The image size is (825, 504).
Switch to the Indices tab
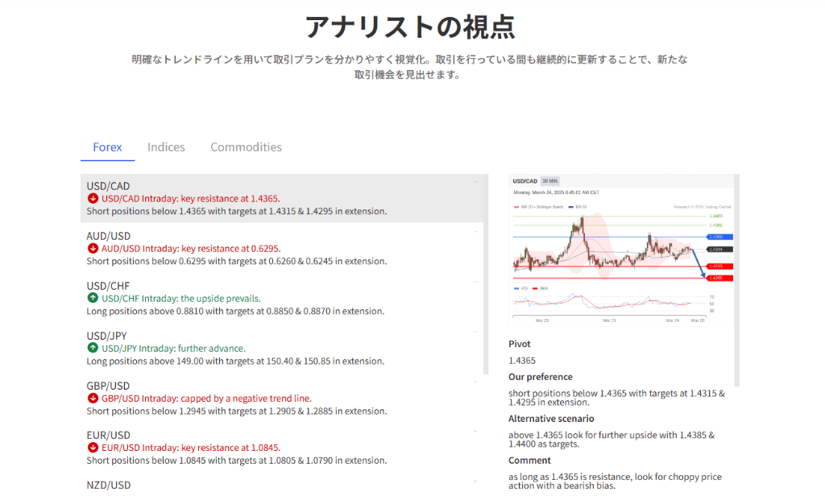coord(166,147)
